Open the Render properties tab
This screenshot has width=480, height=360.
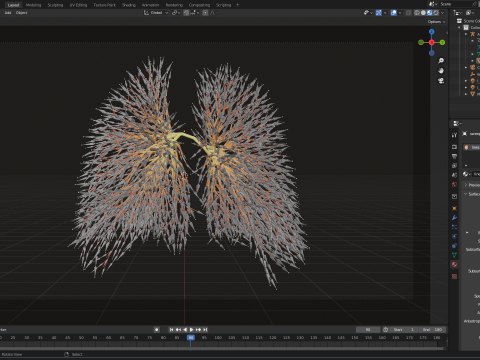tap(454, 147)
